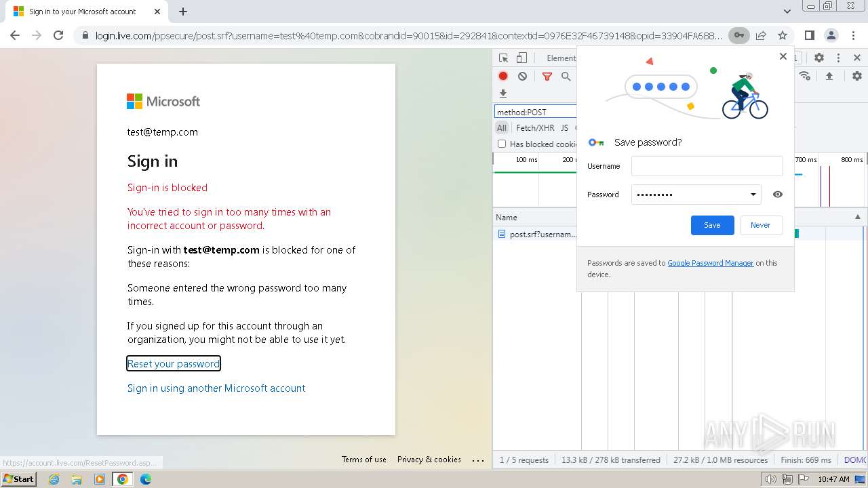The image size is (868, 488).
Task: Click the export HAR download arrow icon
Action: [x=503, y=94]
